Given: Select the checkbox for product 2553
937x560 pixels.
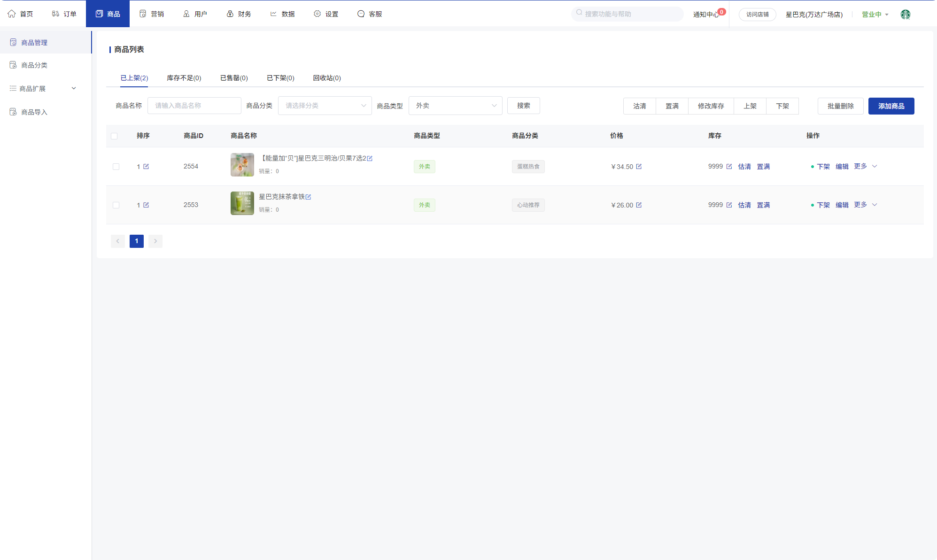Looking at the screenshot, I should tap(116, 205).
